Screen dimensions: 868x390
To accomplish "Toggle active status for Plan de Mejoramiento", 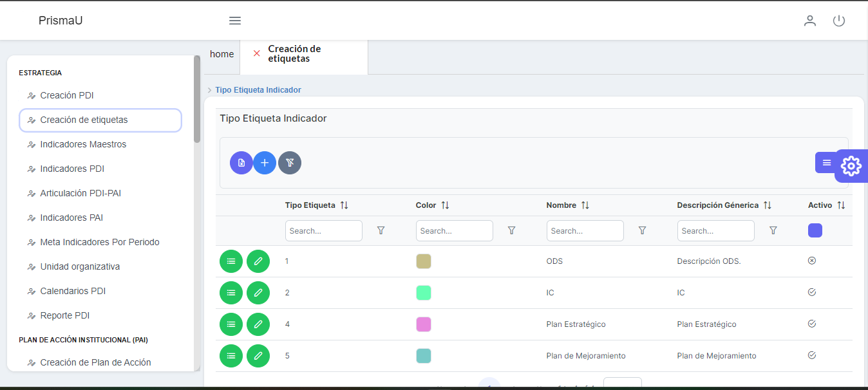I will click(811, 355).
